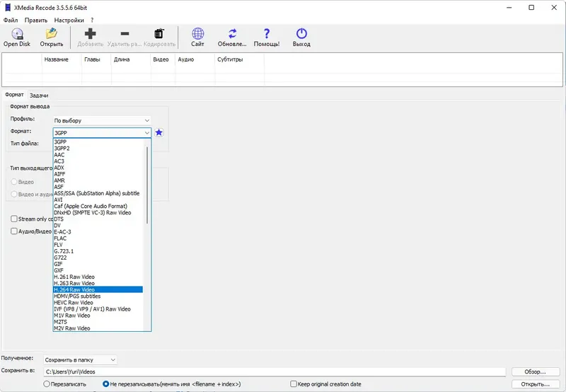
Task: Open help with the Помощь! question icon
Action: (267, 34)
